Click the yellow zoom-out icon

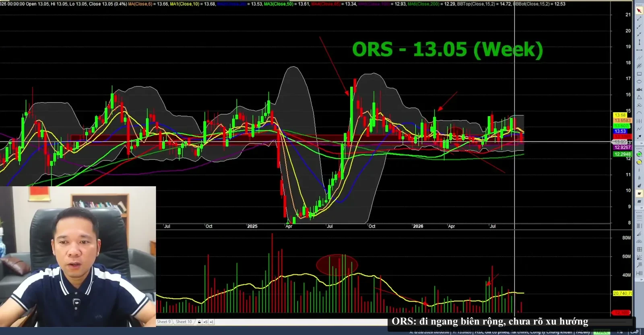[x=639, y=162]
